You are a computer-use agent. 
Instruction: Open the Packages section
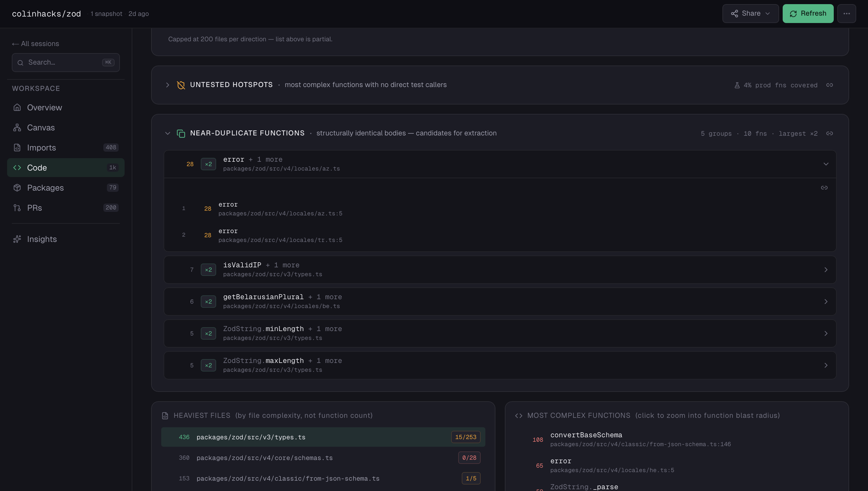pos(66,187)
